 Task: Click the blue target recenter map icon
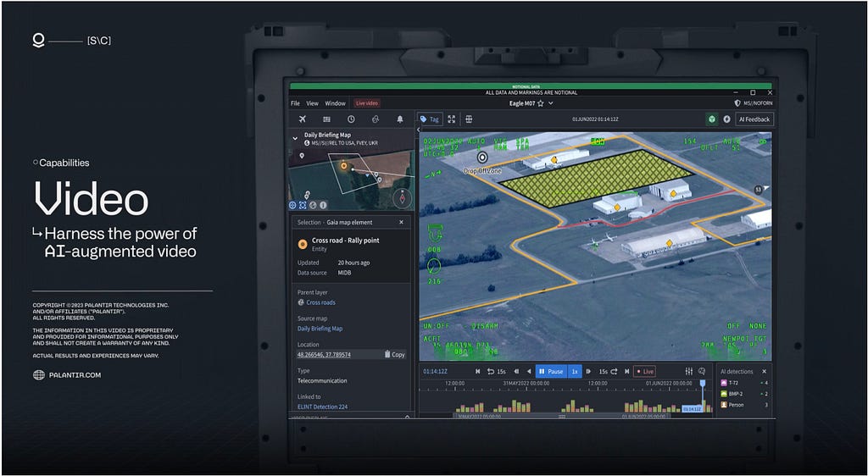[292, 205]
